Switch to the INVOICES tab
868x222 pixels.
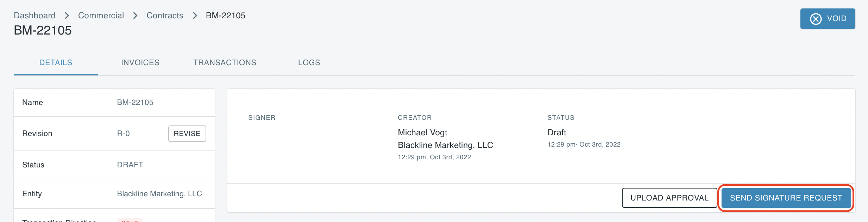click(140, 62)
